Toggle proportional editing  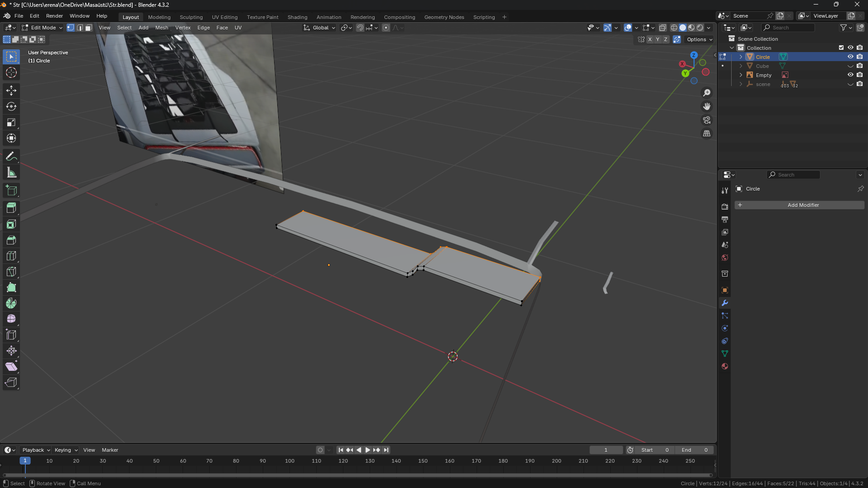[386, 28]
